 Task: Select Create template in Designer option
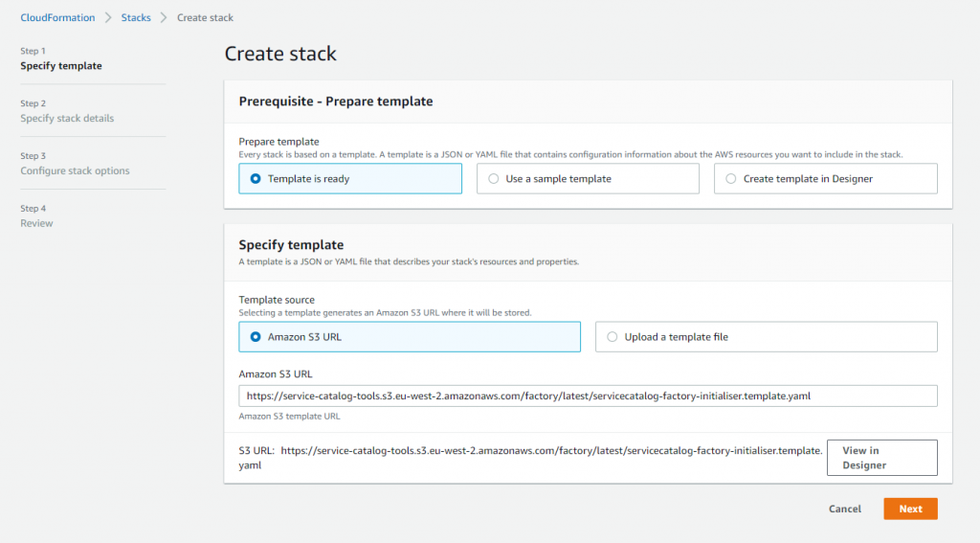(x=826, y=179)
